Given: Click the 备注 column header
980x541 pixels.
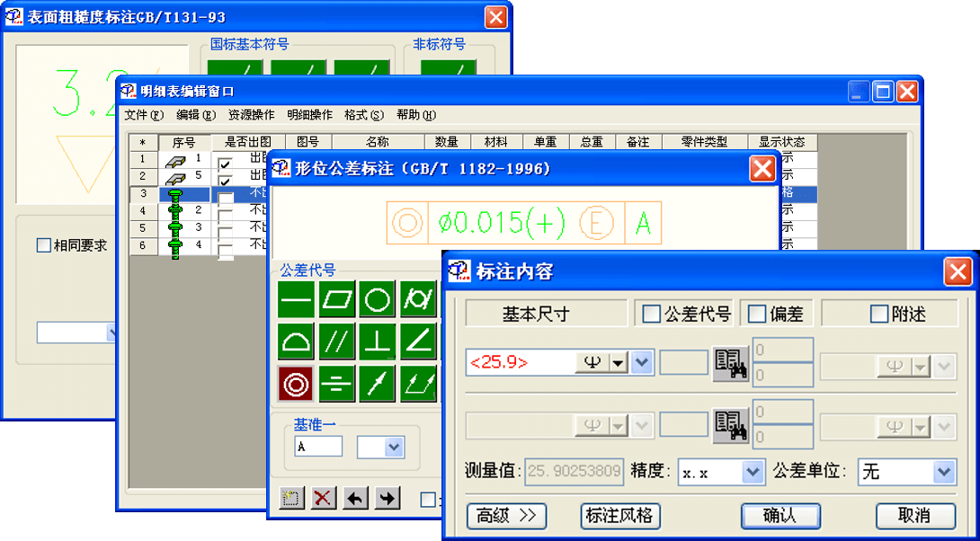Looking at the screenshot, I should (638, 142).
